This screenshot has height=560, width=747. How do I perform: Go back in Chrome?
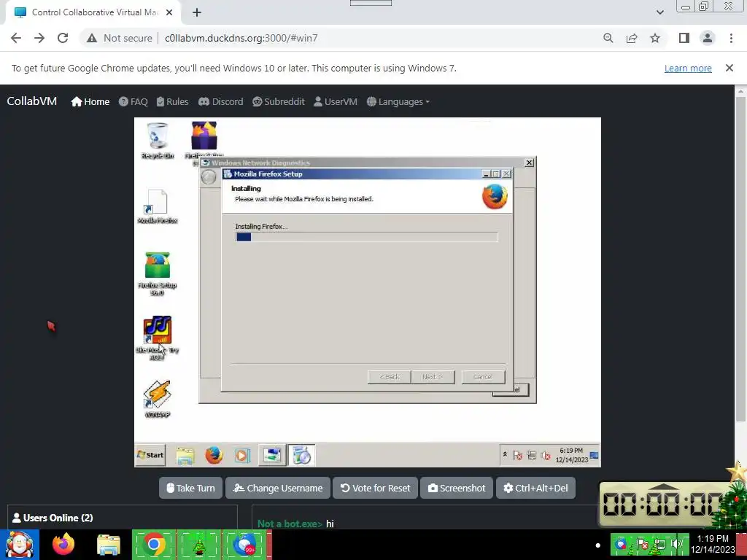pos(16,38)
